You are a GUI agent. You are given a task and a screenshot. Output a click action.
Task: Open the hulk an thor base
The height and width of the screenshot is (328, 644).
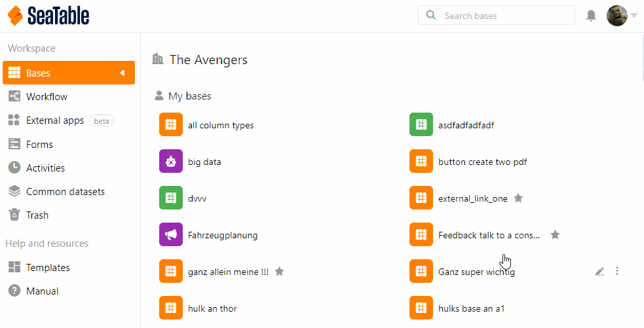pyautogui.click(x=212, y=308)
